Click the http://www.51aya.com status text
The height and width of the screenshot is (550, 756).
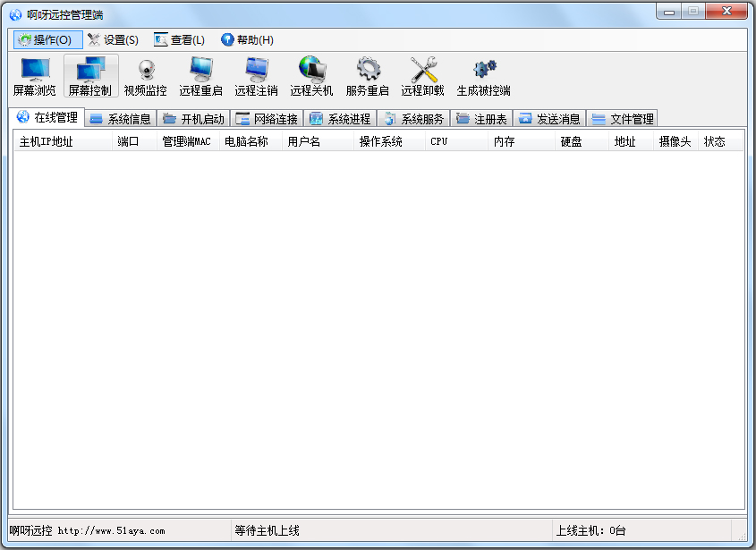(111, 531)
